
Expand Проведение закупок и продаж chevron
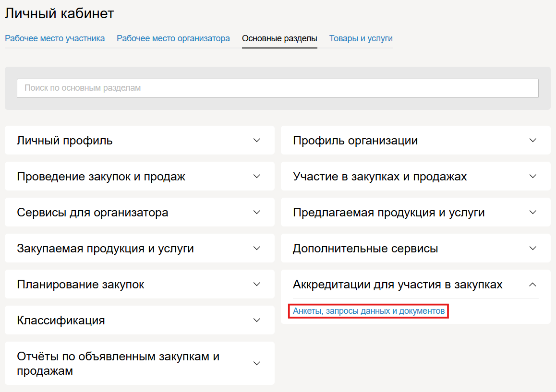(257, 177)
